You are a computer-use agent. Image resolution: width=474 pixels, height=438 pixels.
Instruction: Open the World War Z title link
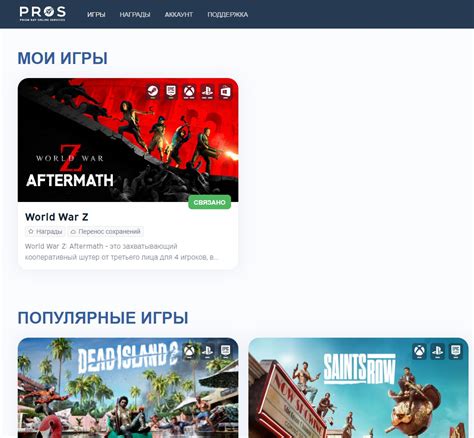click(57, 217)
